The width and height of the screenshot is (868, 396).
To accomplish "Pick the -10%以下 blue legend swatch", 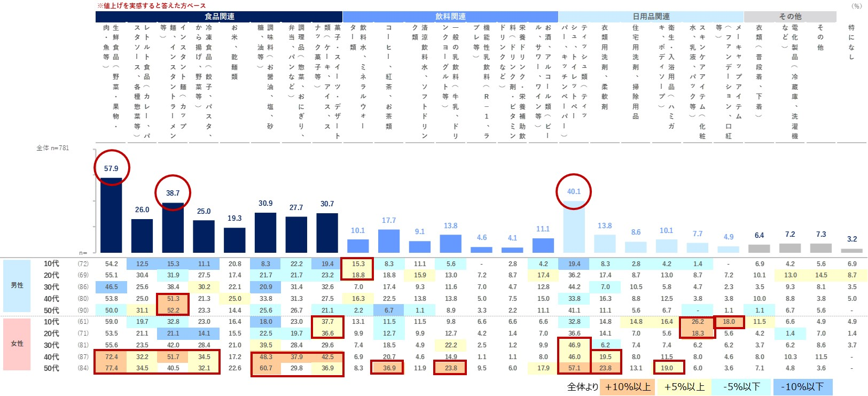I will tap(802, 387).
